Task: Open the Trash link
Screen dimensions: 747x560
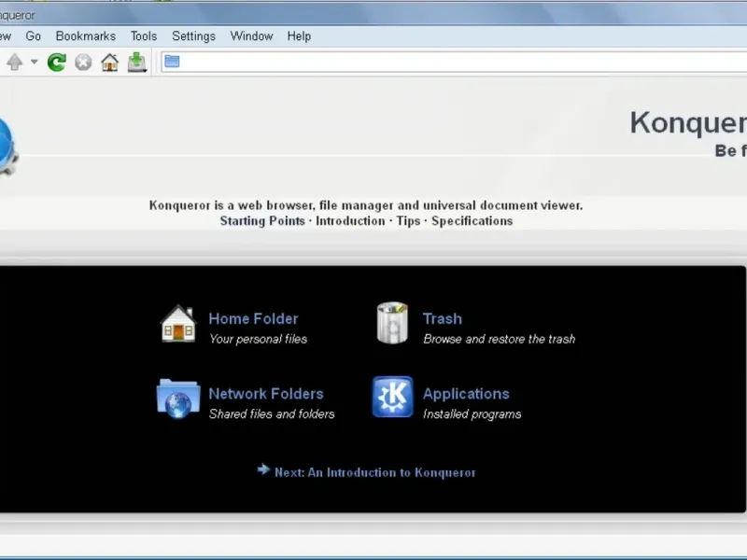Action: click(442, 318)
